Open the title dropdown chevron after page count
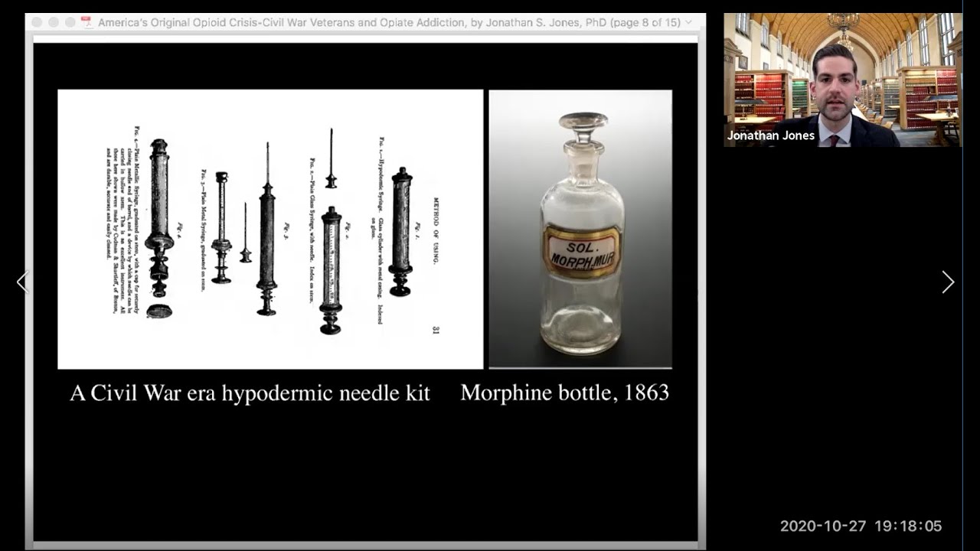The image size is (980, 551). (688, 23)
